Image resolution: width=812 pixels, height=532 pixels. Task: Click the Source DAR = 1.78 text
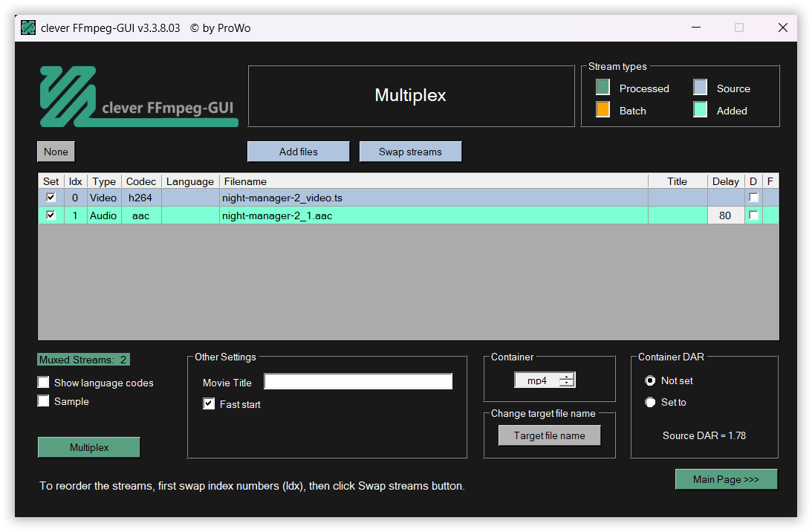click(x=704, y=435)
